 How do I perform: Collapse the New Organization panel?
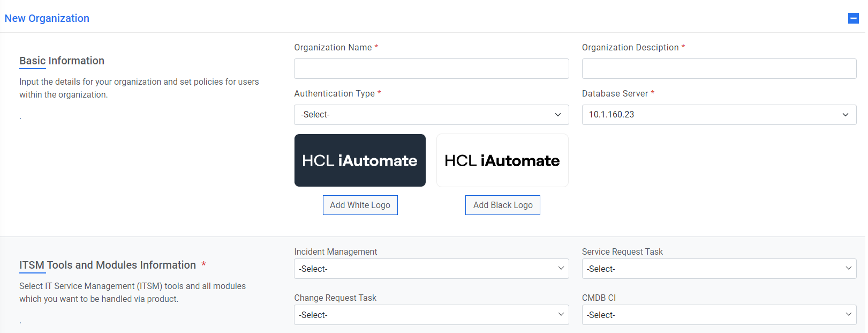854,19
